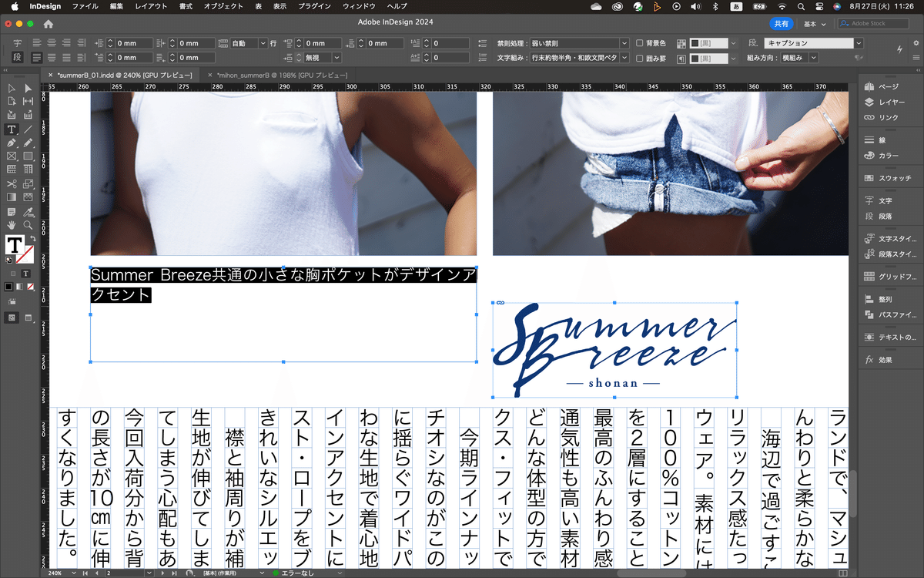Viewport: 924px width, 578px height.
Task: Open the 組み方向 横組み dropdown
Action: 799,58
